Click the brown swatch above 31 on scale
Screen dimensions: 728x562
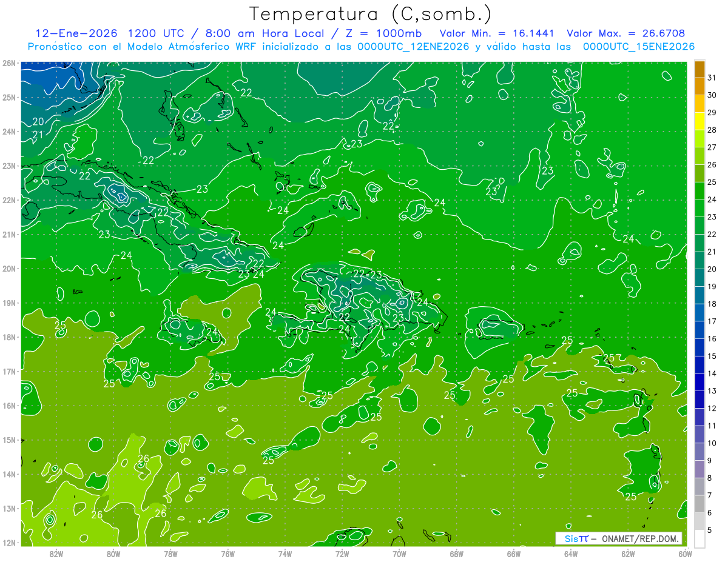coord(699,69)
